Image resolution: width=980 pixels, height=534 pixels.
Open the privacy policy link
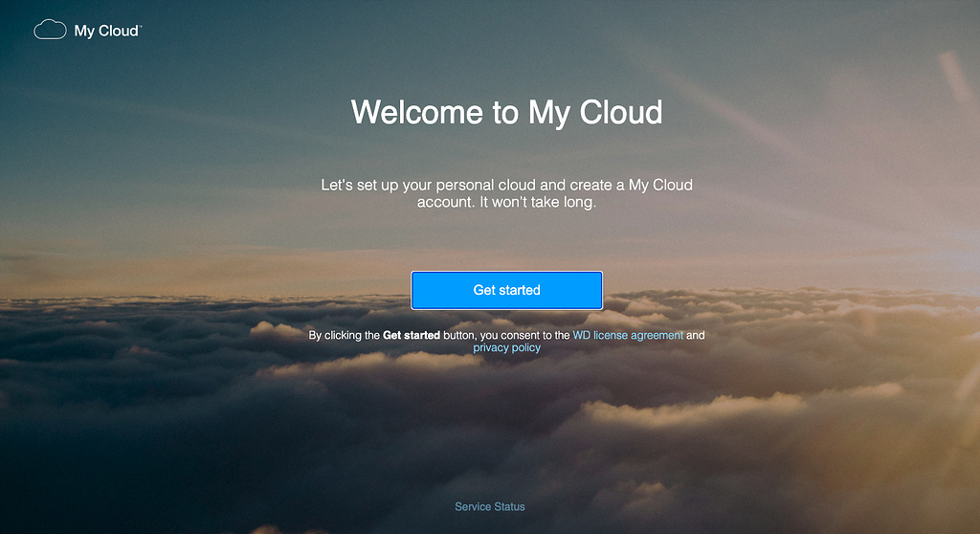[x=506, y=348]
